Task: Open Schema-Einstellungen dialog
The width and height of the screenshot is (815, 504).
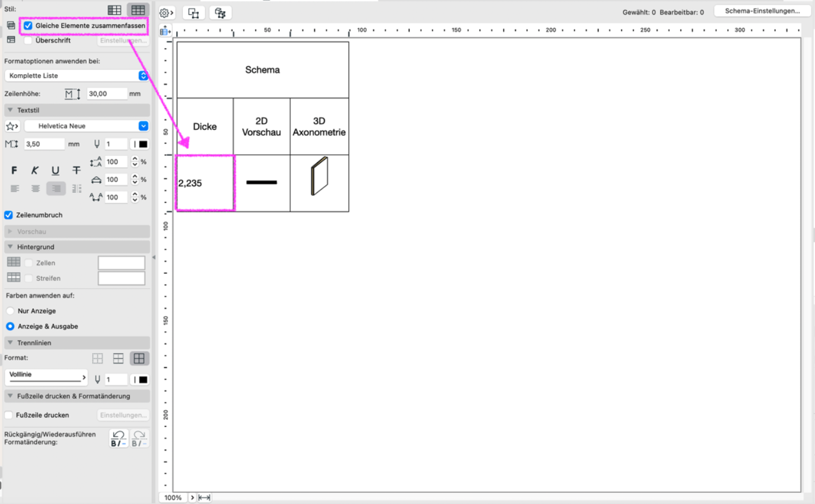Action: click(762, 11)
